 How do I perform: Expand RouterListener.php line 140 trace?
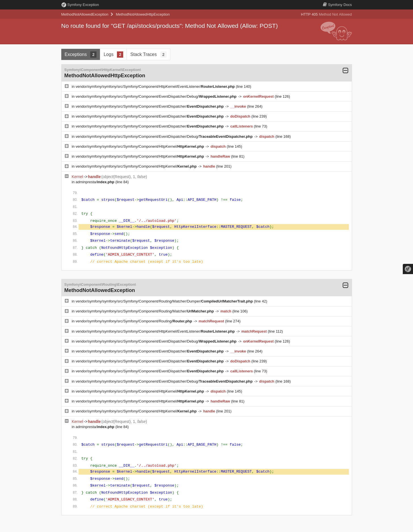pos(67,86)
